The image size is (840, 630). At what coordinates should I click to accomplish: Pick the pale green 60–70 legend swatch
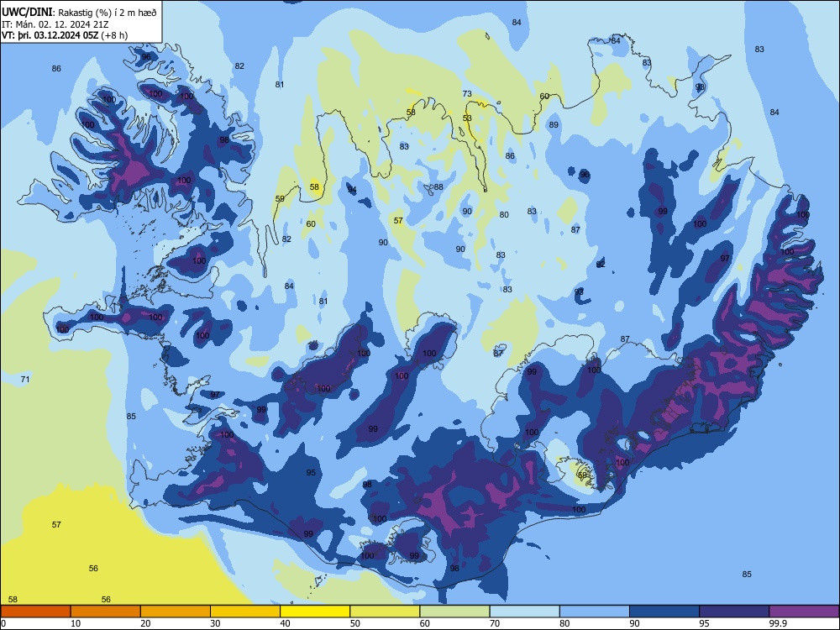point(454,612)
